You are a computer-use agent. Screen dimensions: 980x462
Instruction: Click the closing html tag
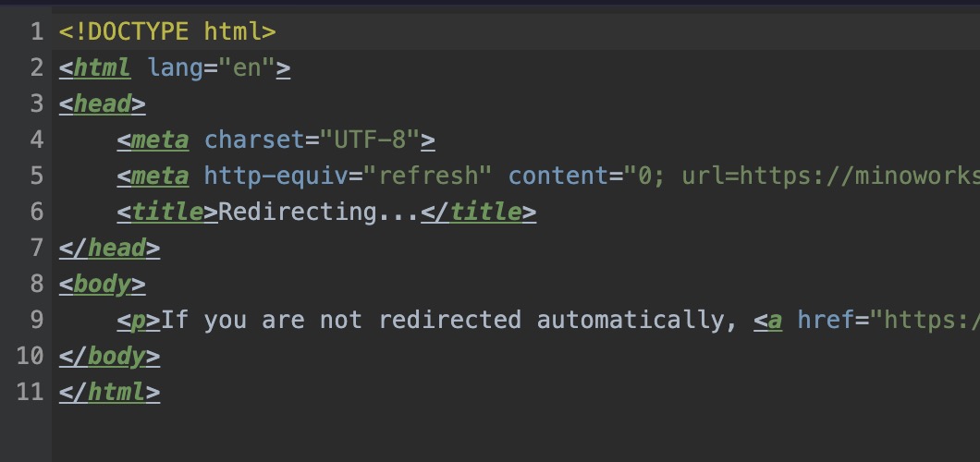tap(109, 392)
